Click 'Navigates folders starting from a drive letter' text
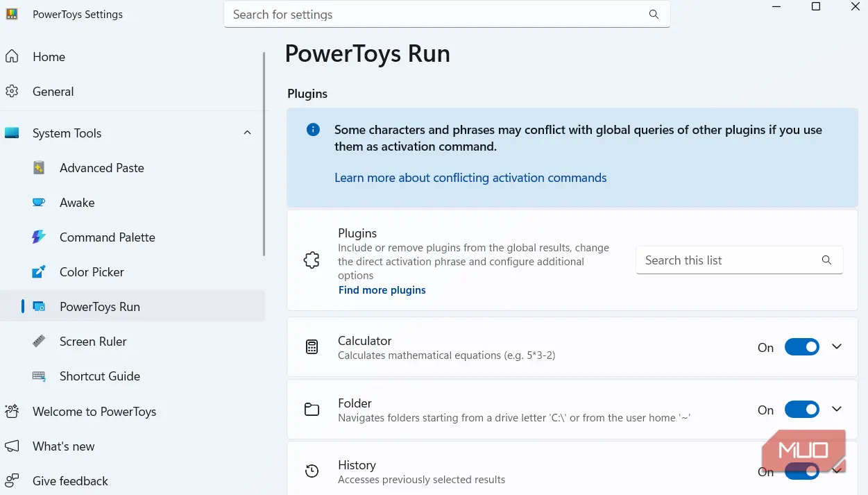 514,418
